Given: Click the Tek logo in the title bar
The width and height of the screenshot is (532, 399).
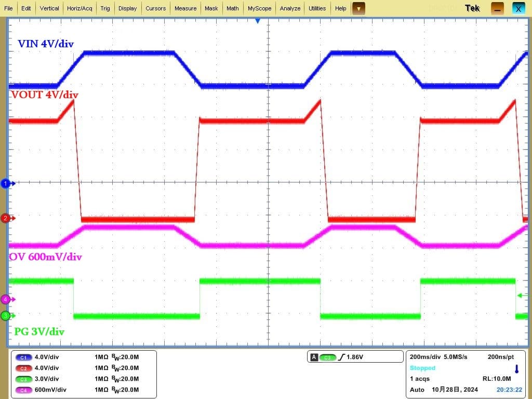Looking at the screenshot, I should coord(472,8).
